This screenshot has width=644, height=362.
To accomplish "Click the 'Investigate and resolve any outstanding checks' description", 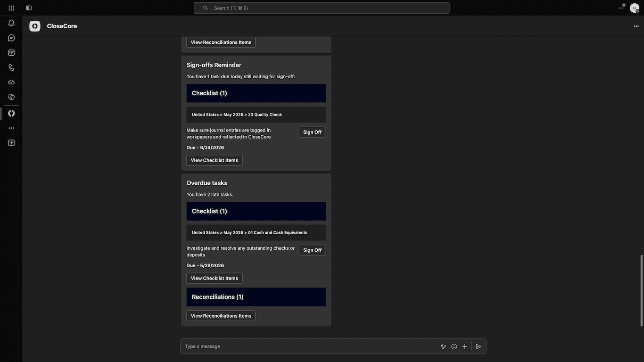I will [x=240, y=251].
